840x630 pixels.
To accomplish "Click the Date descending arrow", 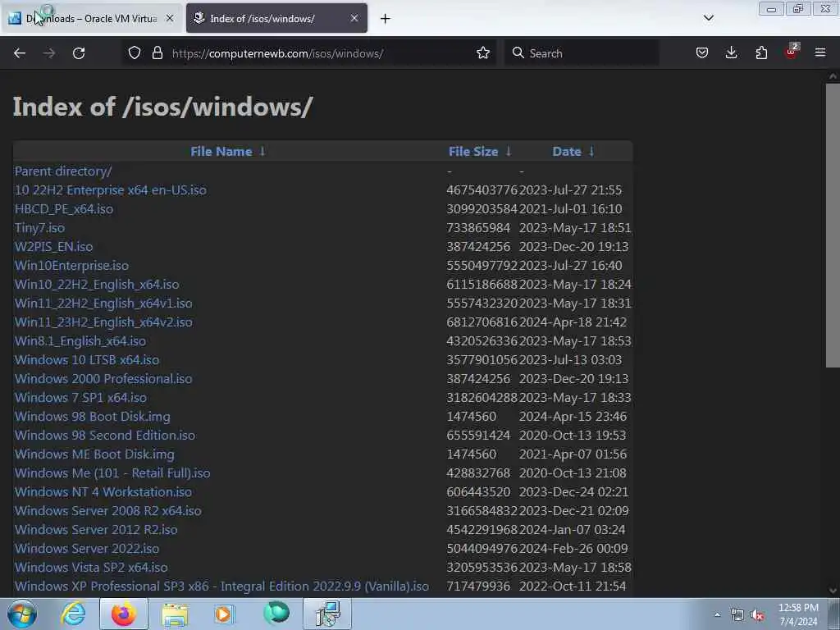I will click(591, 152).
